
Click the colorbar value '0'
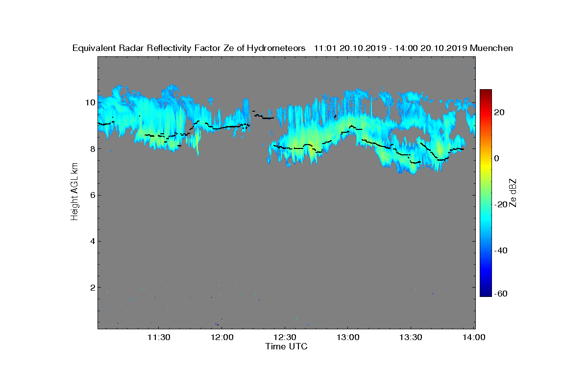497,158
